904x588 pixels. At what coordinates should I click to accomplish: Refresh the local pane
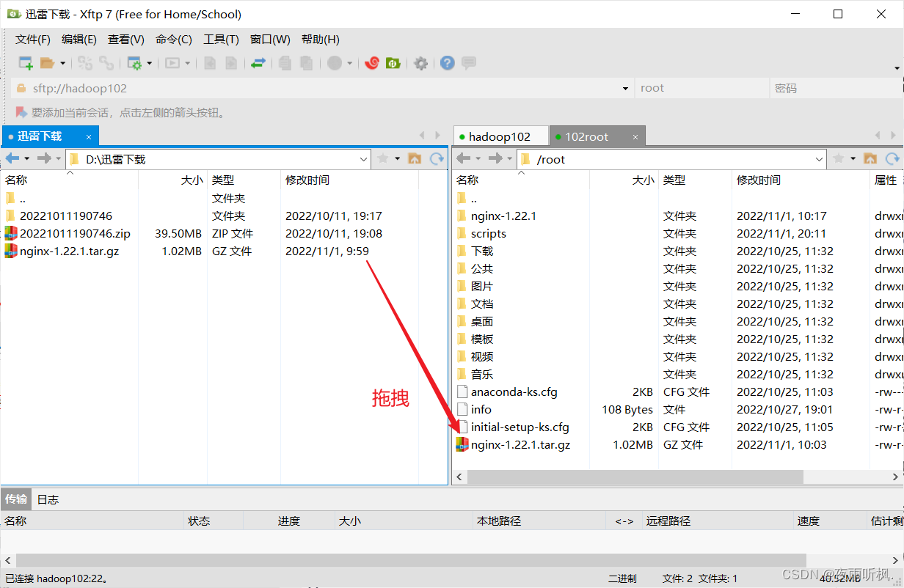tap(437, 158)
